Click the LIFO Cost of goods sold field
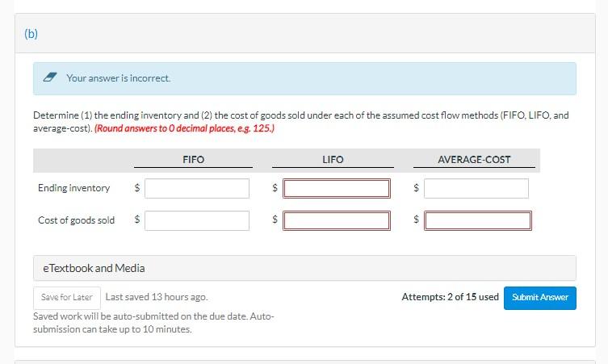The width and height of the screenshot is (608, 364). pos(337,220)
